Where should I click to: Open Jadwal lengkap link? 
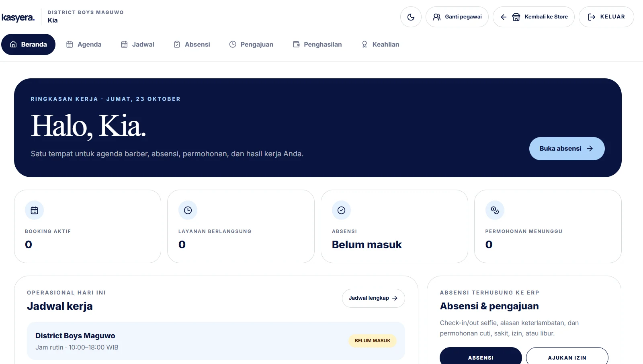pyautogui.click(x=373, y=298)
